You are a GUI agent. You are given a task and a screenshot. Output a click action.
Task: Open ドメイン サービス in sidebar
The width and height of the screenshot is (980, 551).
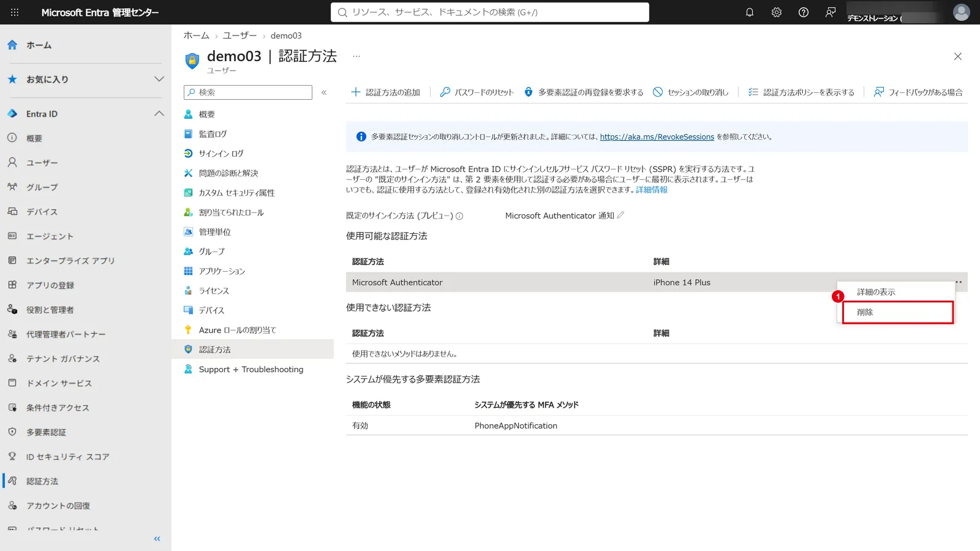coord(59,383)
